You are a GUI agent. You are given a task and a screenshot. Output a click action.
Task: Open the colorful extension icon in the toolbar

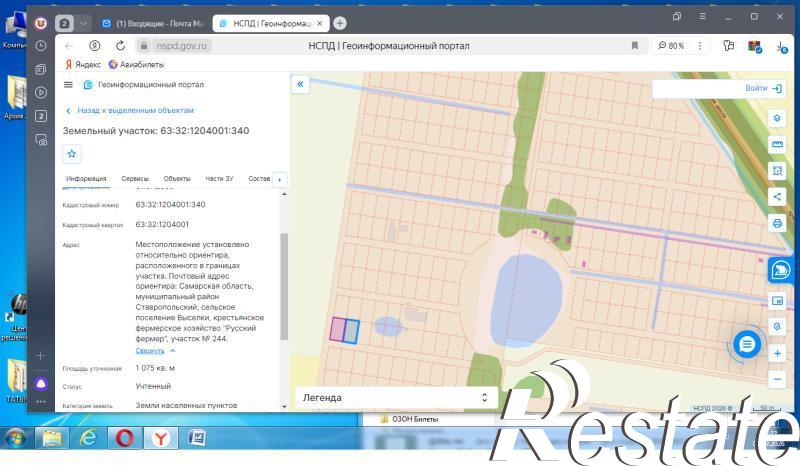click(755, 46)
